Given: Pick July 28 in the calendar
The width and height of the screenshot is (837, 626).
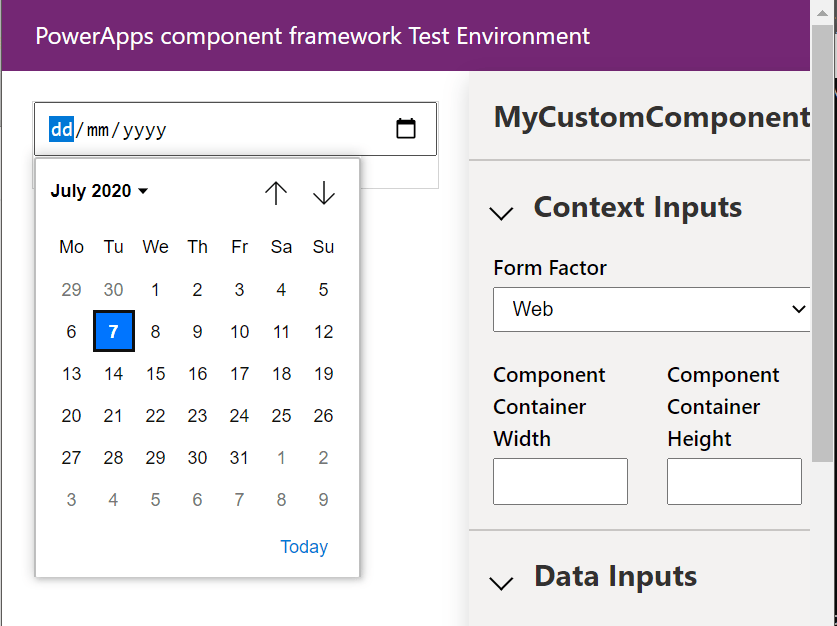Looking at the screenshot, I should tap(113, 457).
